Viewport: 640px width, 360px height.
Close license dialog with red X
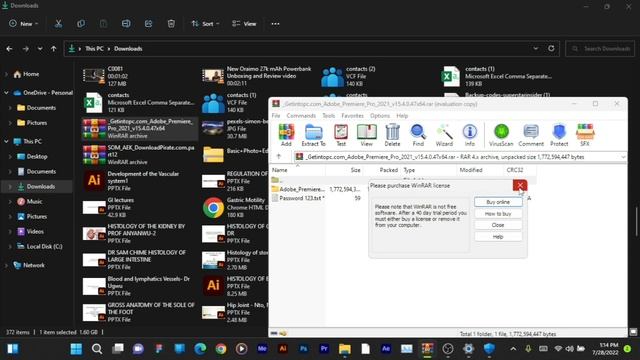(520, 186)
